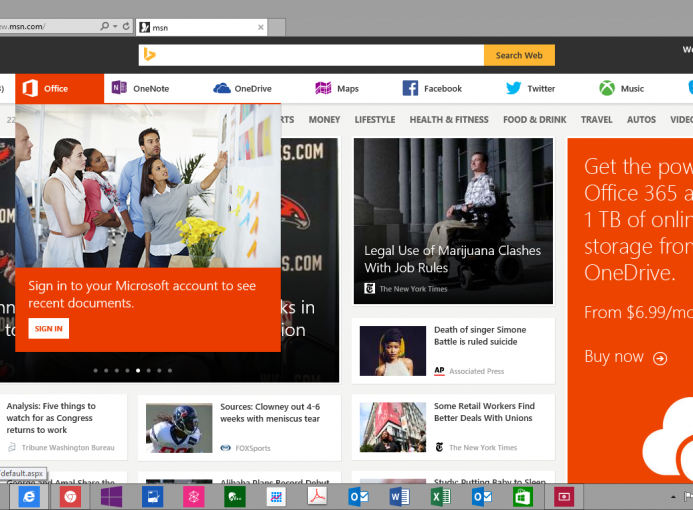Click the SIGN IN button in the Office panel
This screenshot has width=693, height=510.
point(49,328)
